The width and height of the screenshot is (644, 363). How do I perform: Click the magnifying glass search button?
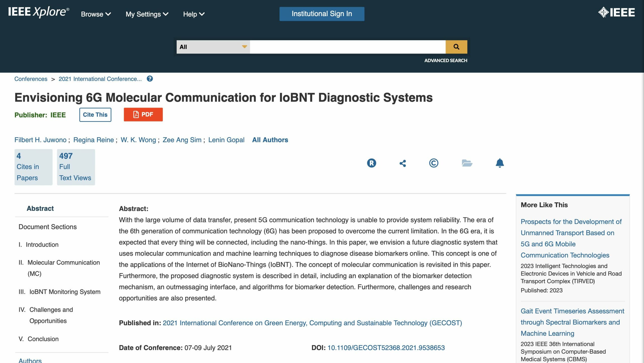(x=456, y=47)
